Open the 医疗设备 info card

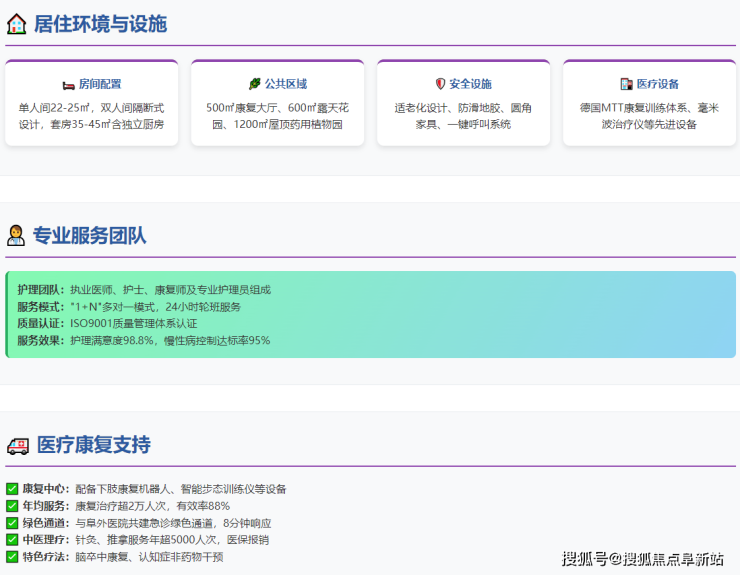[649, 104]
